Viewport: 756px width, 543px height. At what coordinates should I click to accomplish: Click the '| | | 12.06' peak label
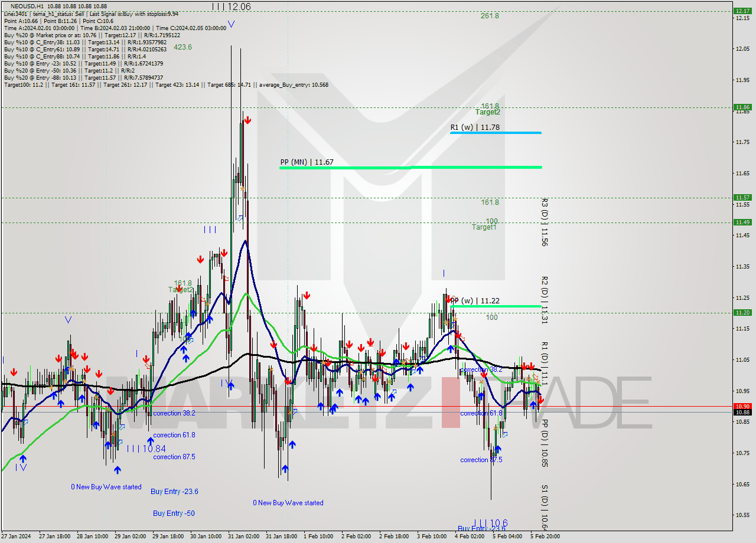click(x=231, y=6)
